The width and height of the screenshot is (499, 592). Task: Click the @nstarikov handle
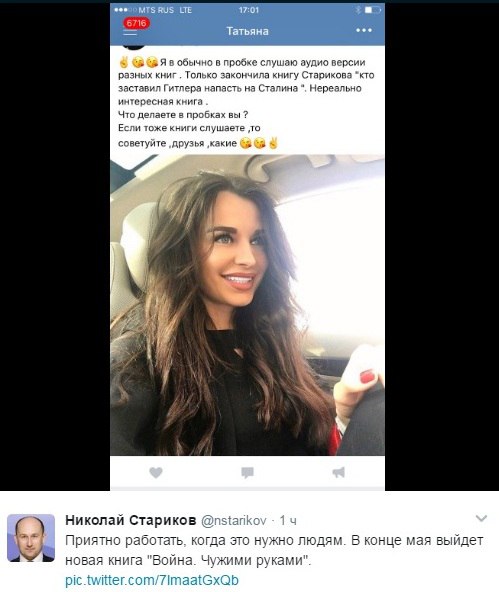[x=234, y=521]
